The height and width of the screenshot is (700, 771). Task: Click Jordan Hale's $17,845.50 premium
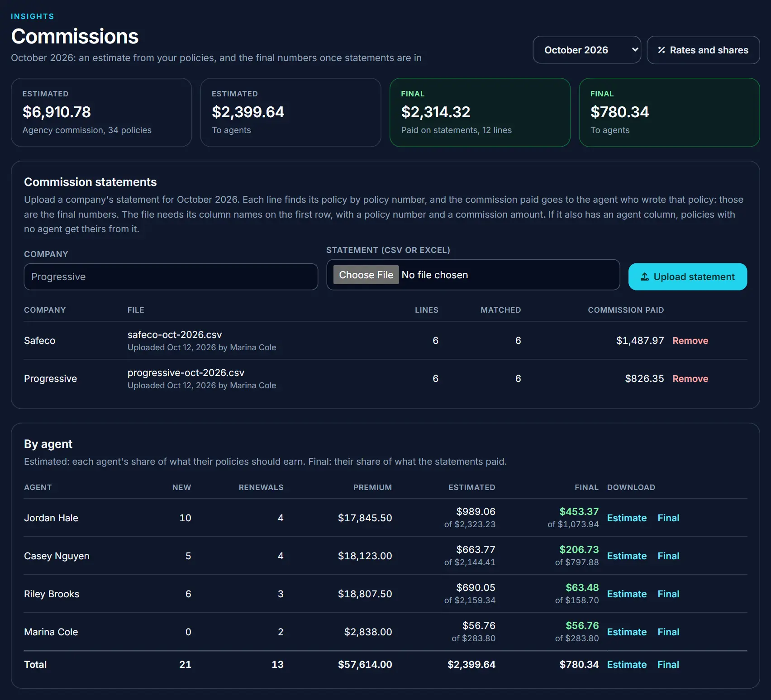(x=365, y=518)
